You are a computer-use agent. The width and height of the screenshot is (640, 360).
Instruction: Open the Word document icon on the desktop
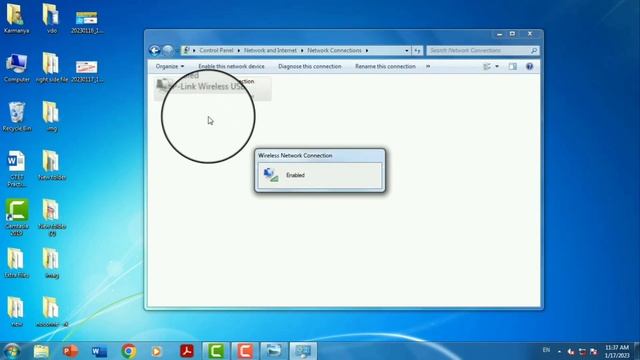17,169
